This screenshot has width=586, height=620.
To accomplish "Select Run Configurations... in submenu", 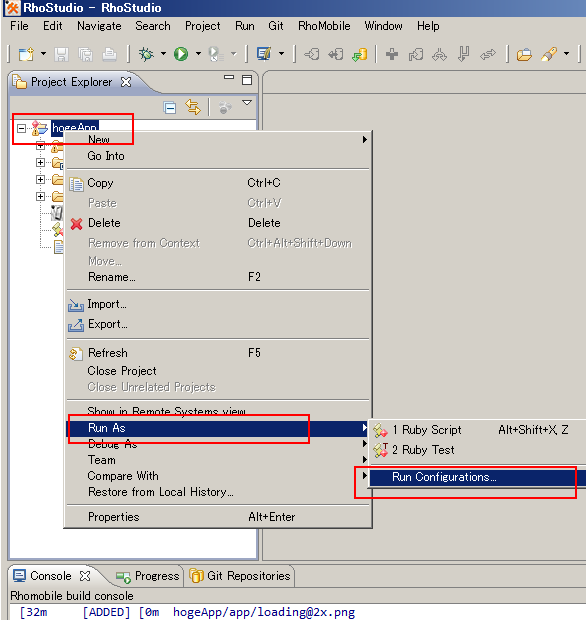I will pyautogui.click(x=478, y=477).
